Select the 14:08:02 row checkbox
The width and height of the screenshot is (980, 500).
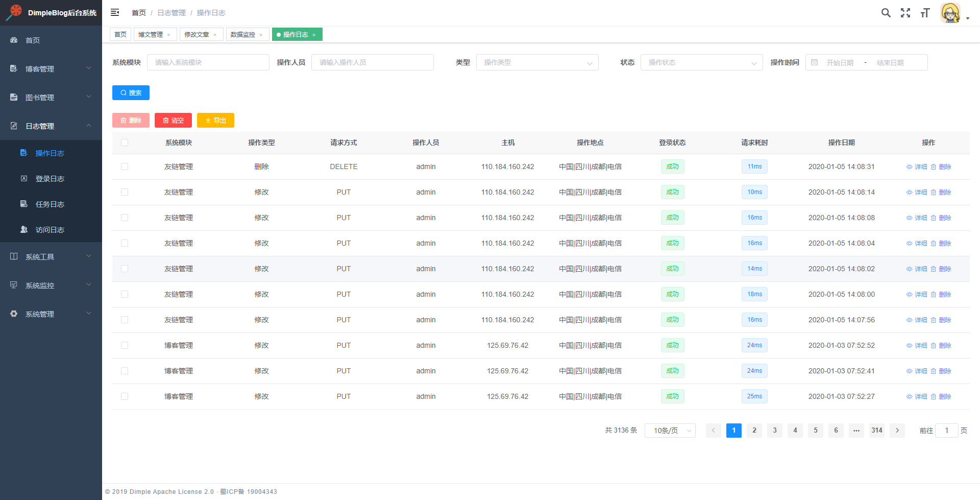[x=125, y=269]
